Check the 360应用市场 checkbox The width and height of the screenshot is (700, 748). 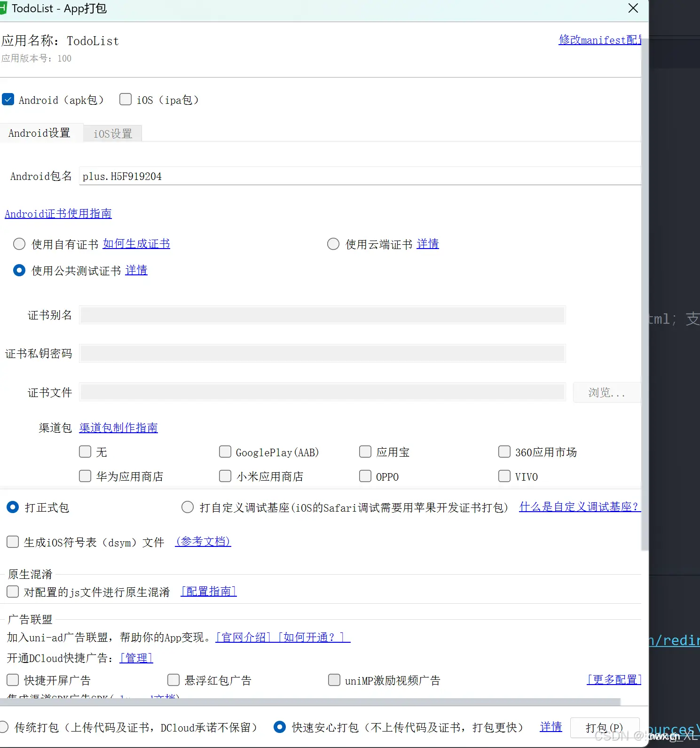tap(504, 452)
